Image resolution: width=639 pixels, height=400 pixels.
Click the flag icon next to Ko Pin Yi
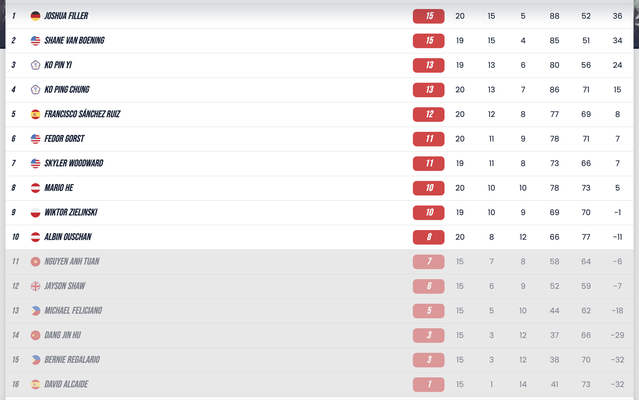[36, 65]
